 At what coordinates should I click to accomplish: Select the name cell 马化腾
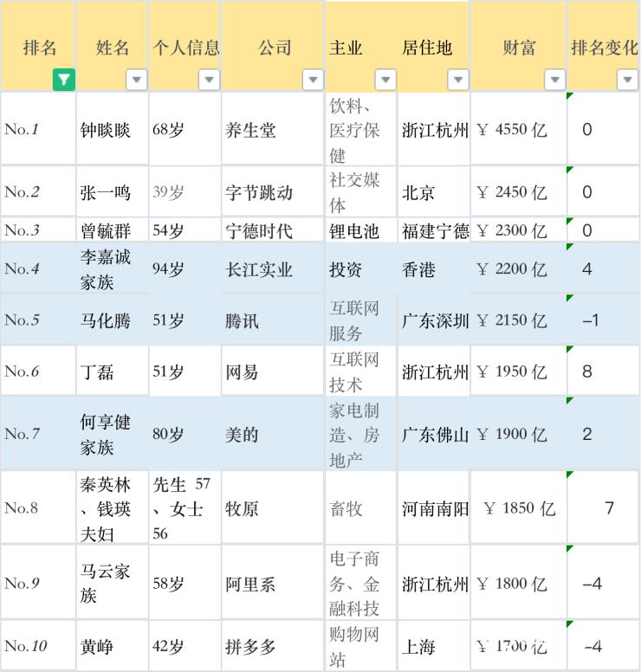click(113, 320)
